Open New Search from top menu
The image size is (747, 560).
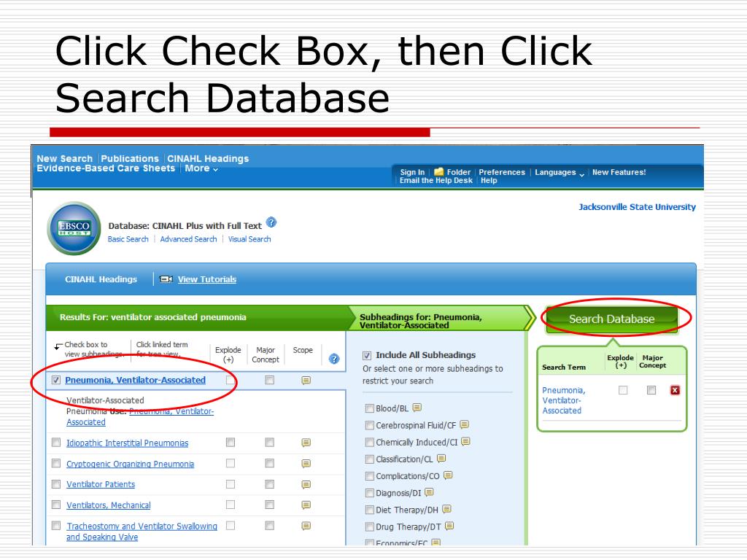click(x=64, y=158)
